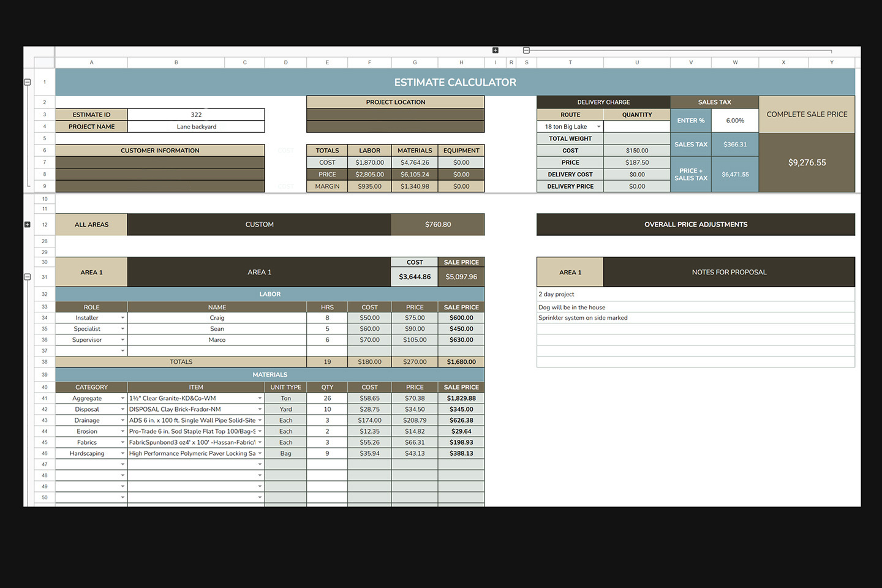This screenshot has width=882, height=588.
Task: Click the $9,276.55 complete sale price cell
Action: (x=807, y=163)
